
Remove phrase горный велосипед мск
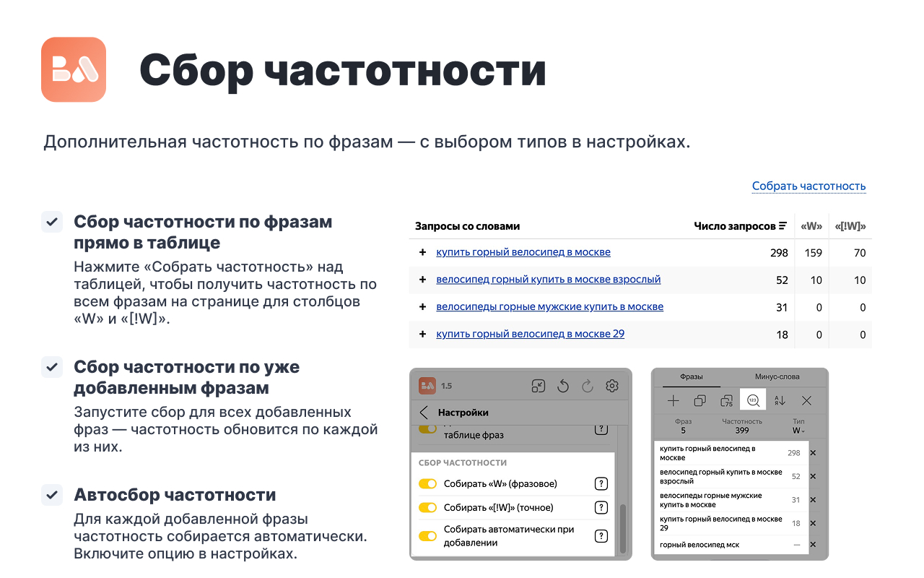(813, 545)
